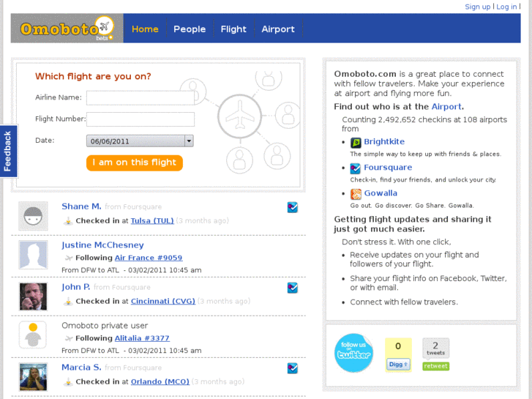The height and width of the screenshot is (399, 532).
Task: Focus the Airline Name field
Action: (x=140, y=98)
